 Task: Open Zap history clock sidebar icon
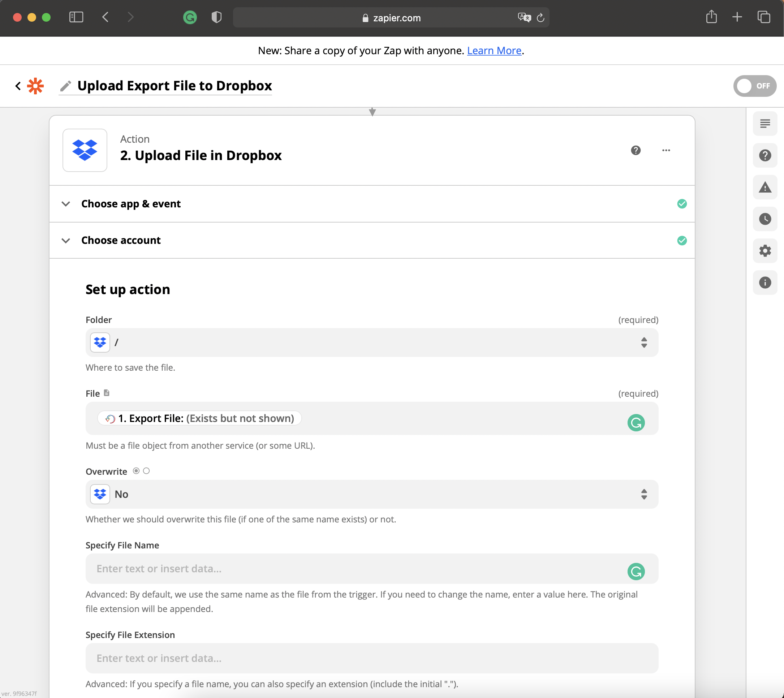pos(765,219)
